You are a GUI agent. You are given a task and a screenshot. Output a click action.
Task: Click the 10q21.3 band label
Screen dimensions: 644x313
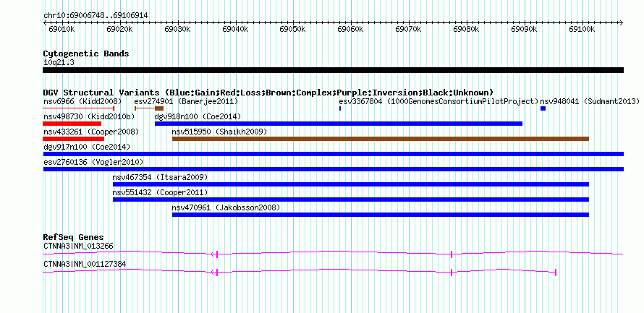pos(59,63)
